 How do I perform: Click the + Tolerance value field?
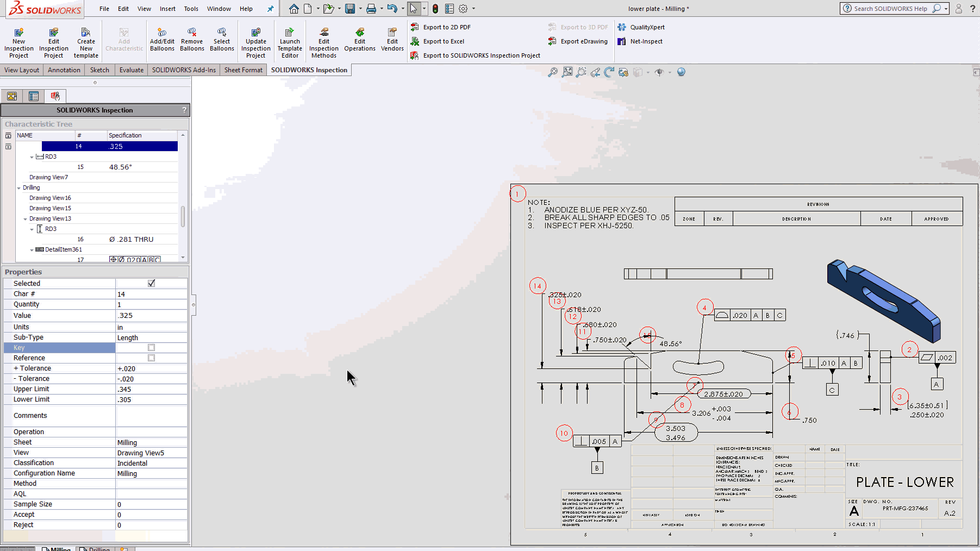[x=151, y=368]
